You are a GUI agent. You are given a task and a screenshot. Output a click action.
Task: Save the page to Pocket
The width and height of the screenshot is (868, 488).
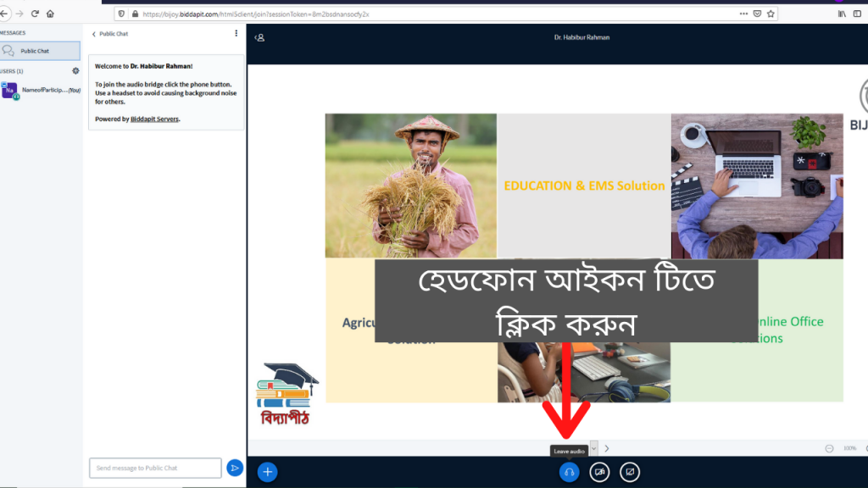(x=757, y=14)
